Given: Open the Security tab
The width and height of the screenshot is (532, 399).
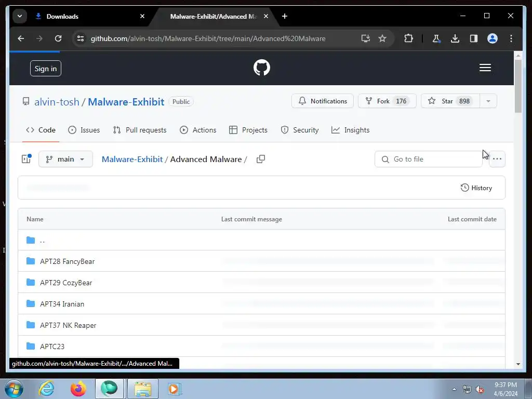Looking at the screenshot, I should 300,130.
